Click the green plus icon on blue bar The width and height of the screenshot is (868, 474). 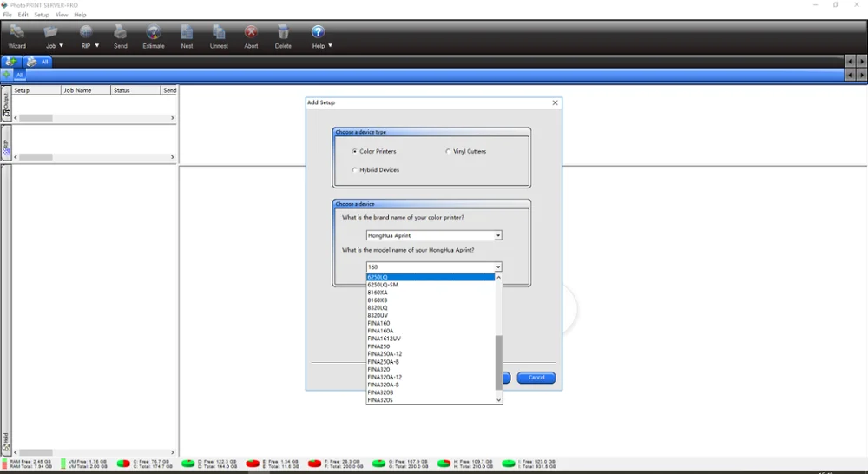point(7,74)
